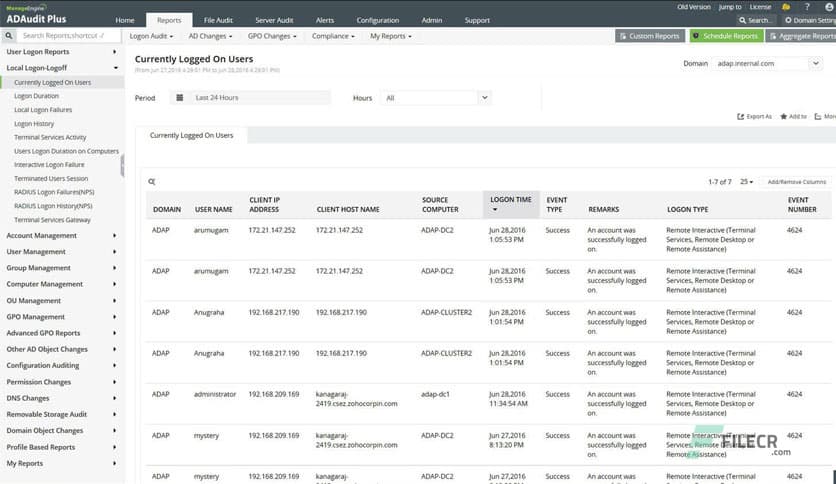The height and width of the screenshot is (484, 836).
Task: Click the Schedule Reports button
Action: [725, 36]
